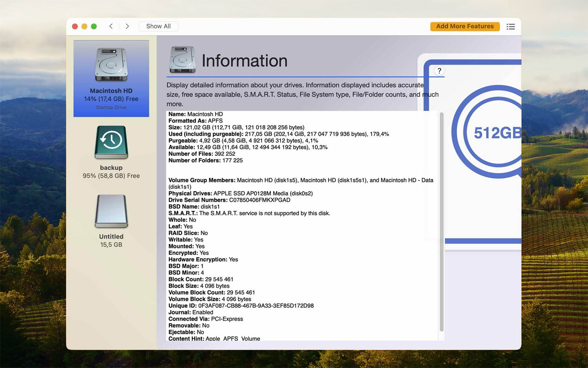Click the 'Content Hint' line

(x=214, y=338)
